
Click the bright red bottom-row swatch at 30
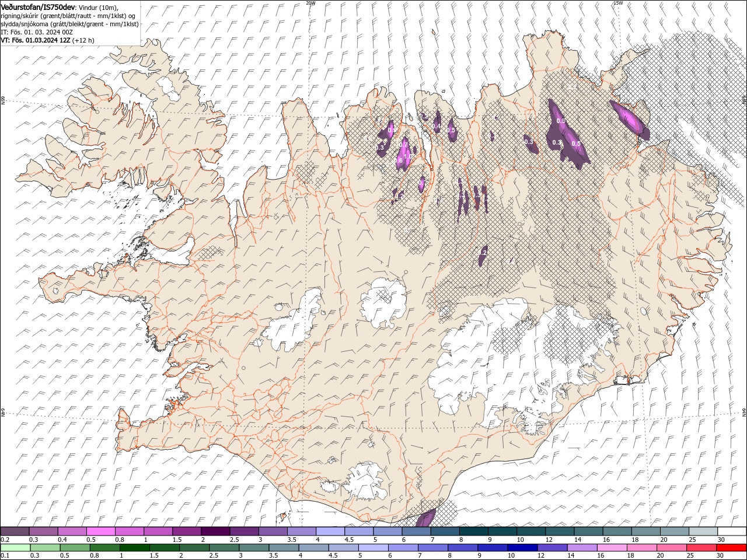732,548
